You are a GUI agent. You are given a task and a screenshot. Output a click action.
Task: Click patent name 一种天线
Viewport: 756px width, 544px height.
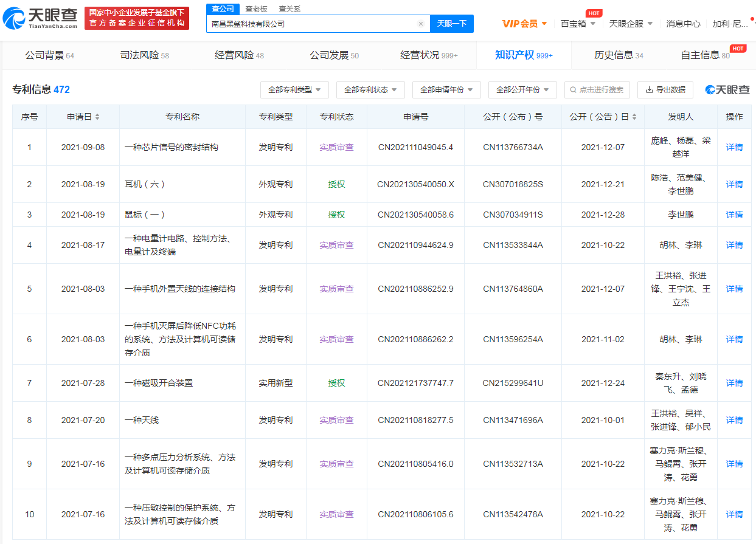click(x=142, y=420)
